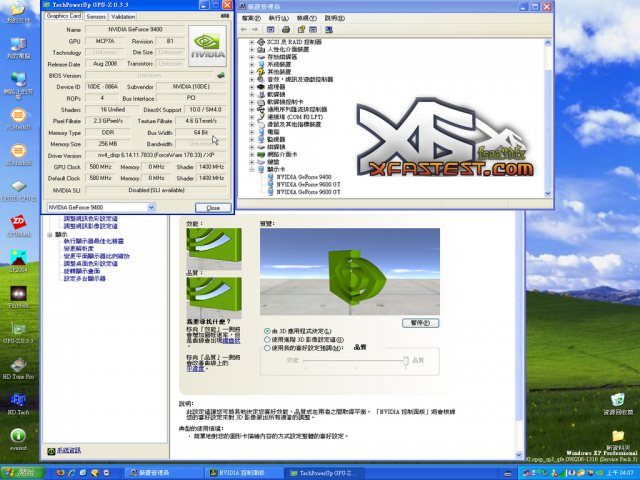Click the properties icon with yellow question mark
Screen dimensions: 640x480
pyautogui.click(x=301, y=29)
